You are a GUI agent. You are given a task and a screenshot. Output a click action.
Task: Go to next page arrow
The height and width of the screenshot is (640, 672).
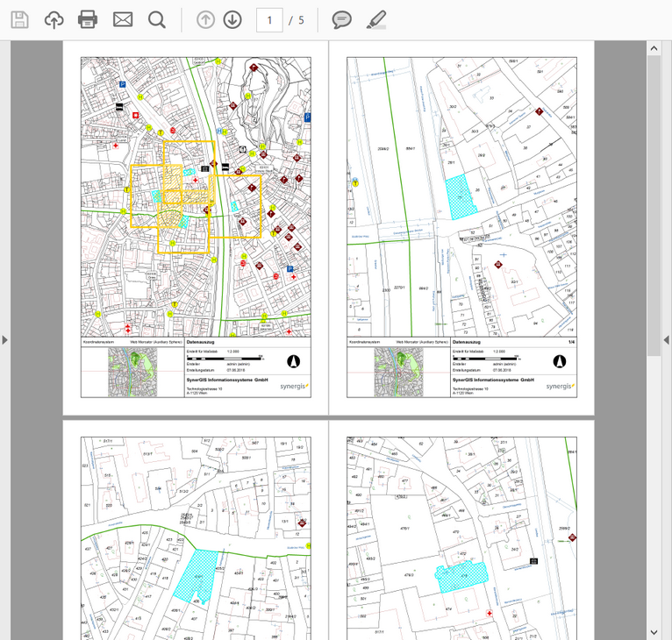coord(232,19)
